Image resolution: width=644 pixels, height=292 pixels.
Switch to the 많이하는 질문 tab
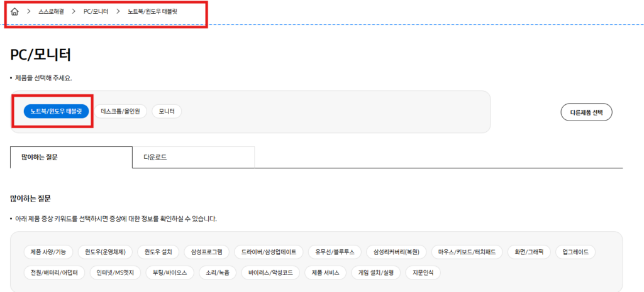tap(71, 157)
